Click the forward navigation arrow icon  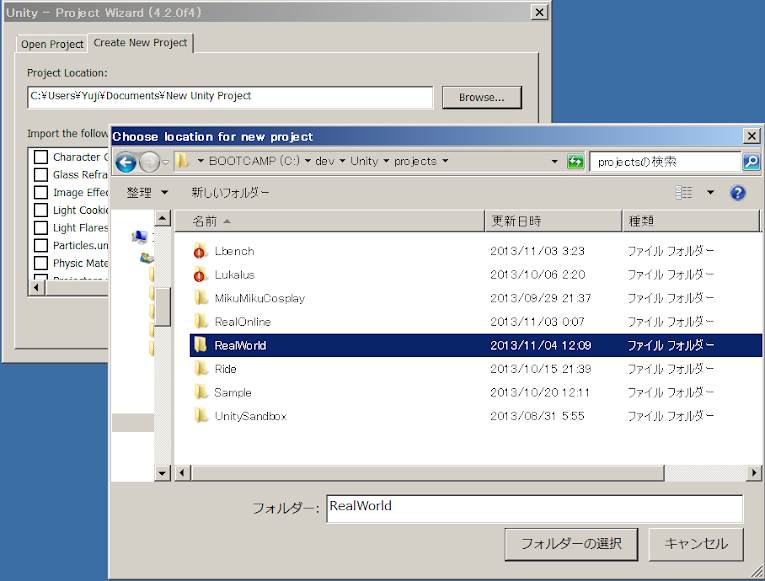(149, 162)
